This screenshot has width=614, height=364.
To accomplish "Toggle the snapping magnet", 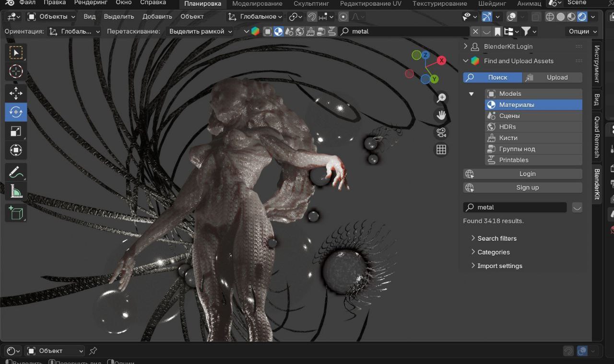I will coord(312,17).
